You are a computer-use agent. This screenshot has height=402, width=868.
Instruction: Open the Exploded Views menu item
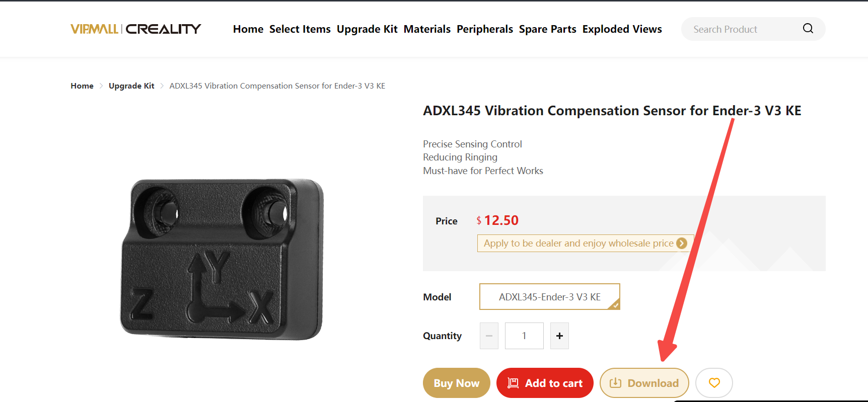622,29
